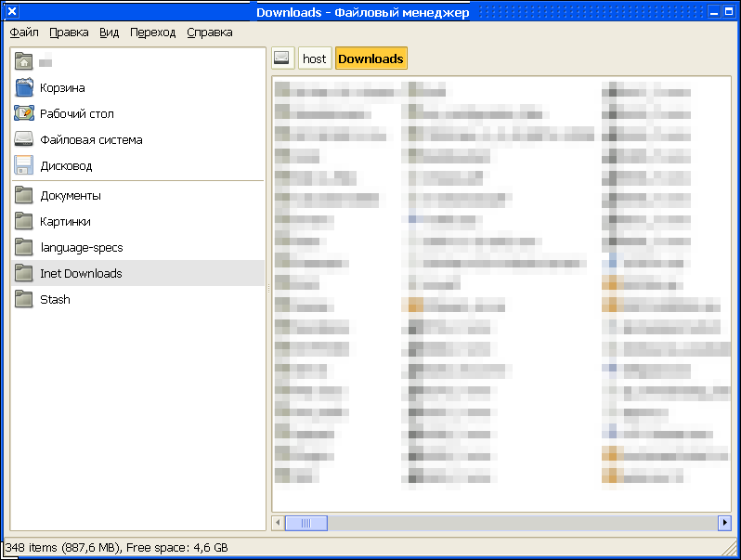
Task: Open the Stash bookmark
Action: (55, 300)
